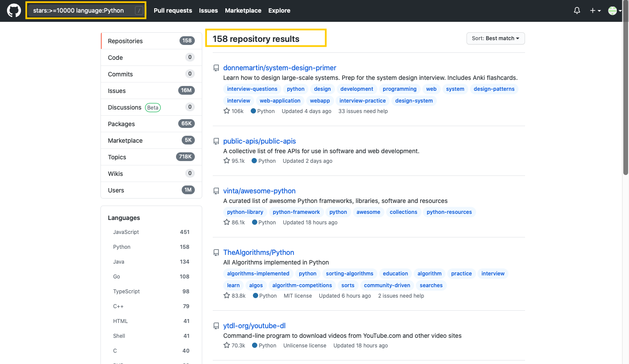This screenshot has width=629, height=364.
Task: Click the Python language color dot
Action: pos(252,111)
